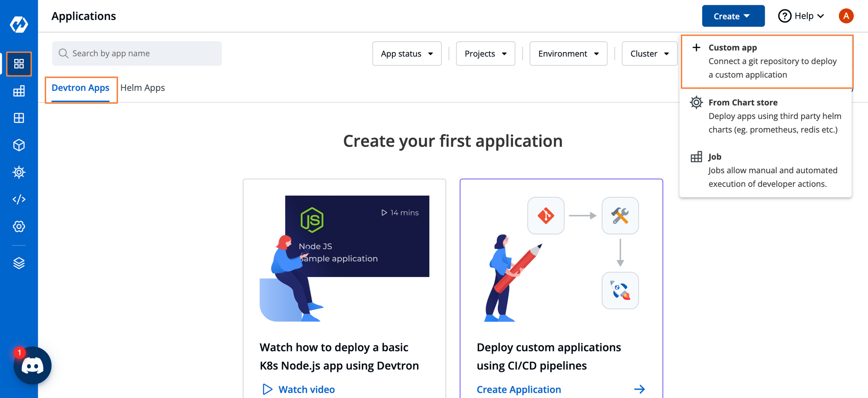Click the plus icon for Custom app
The height and width of the screenshot is (398, 868).
[696, 47]
